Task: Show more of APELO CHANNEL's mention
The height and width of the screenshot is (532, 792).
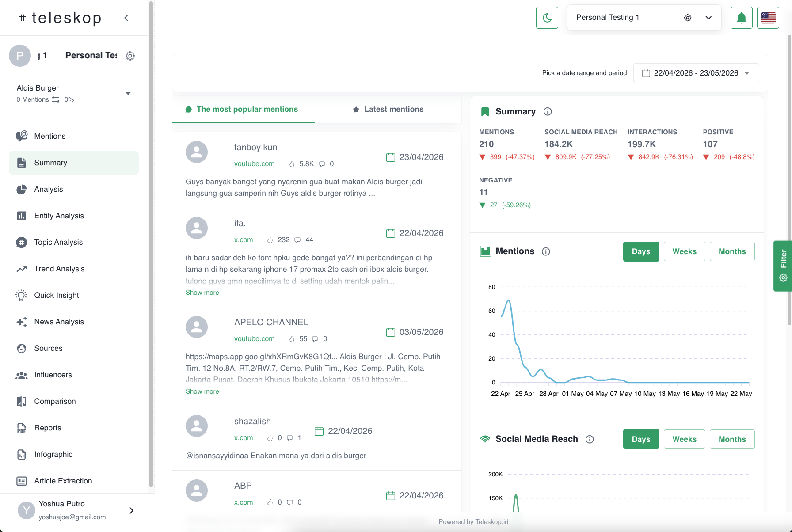Action: (x=202, y=391)
